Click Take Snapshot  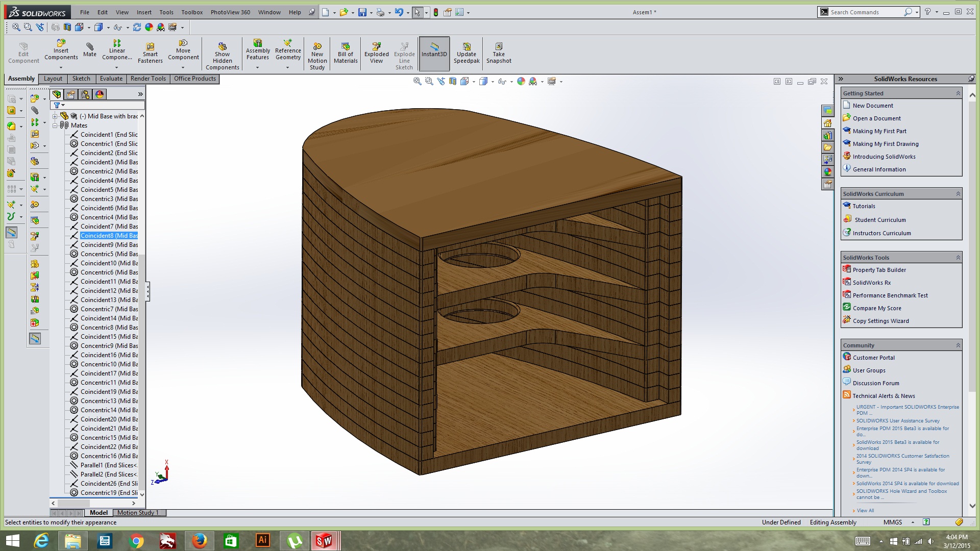pos(499,53)
